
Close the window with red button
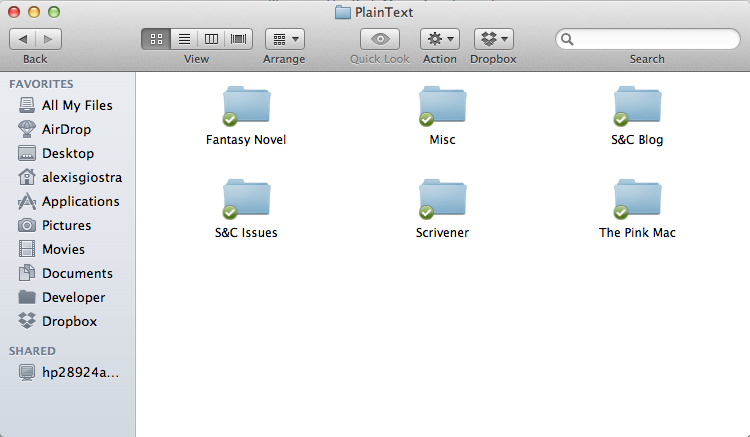point(14,12)
